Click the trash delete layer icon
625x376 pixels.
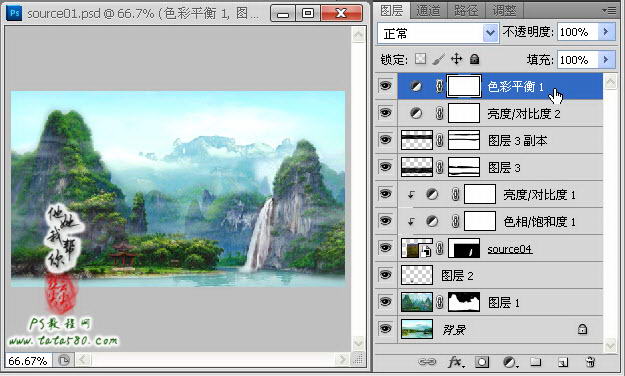point(590,362)
